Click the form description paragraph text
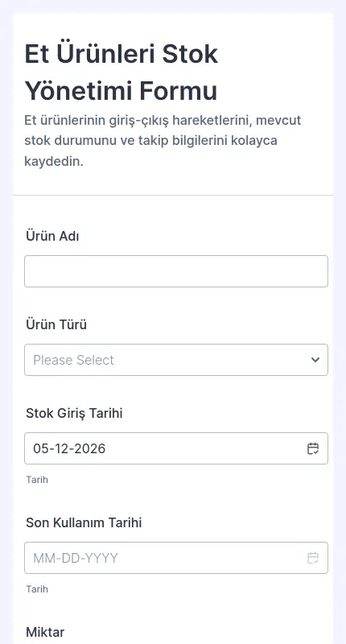The height and width of the screenshot is (644, 346). (163, 141)
